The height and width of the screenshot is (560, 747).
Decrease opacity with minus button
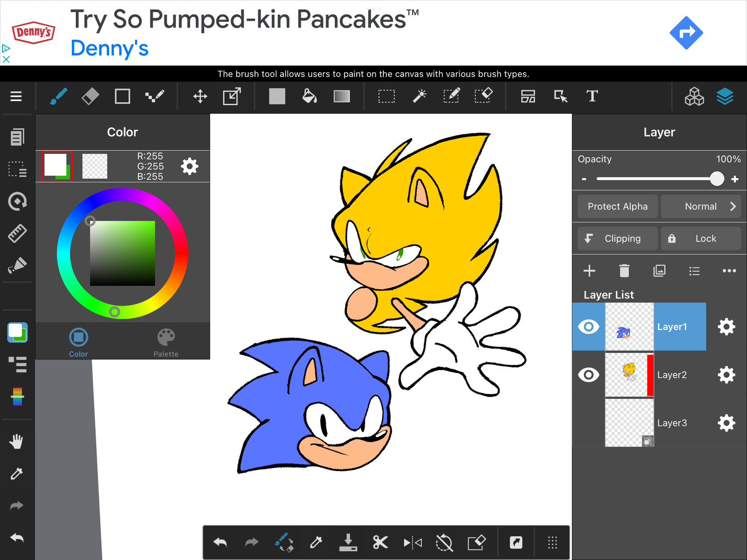click(584, 179)
